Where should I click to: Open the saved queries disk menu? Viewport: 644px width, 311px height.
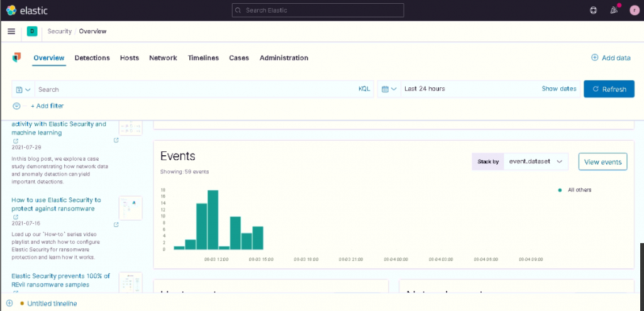click(x=23, y=89)
